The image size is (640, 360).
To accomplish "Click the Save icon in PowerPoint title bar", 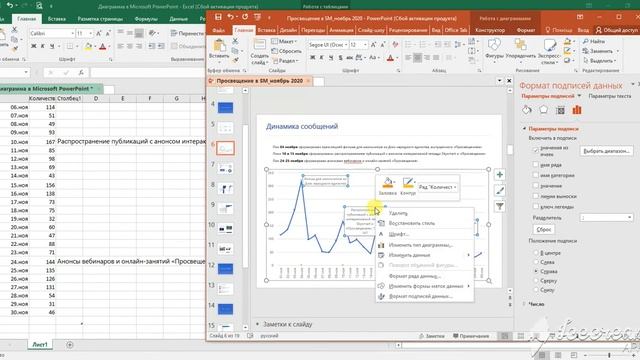I will point(218,17).
